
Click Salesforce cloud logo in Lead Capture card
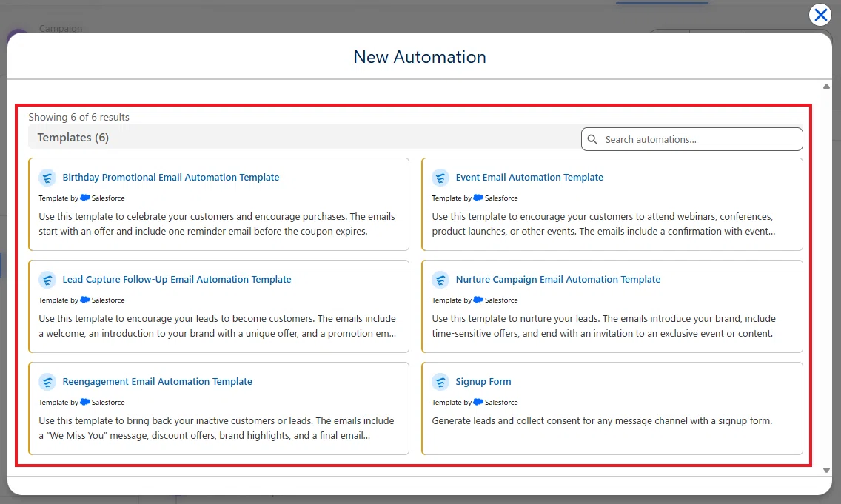tap(84, 300)
